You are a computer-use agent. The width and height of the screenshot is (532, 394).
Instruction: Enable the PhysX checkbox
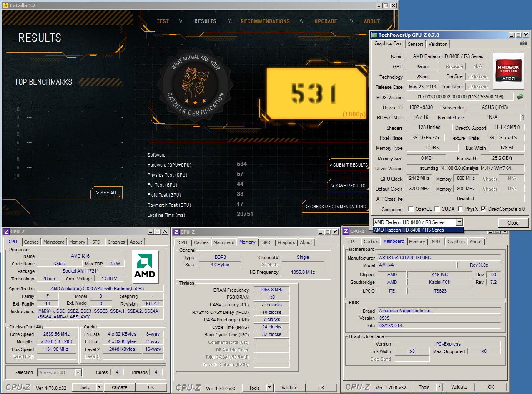coord(460,209)
